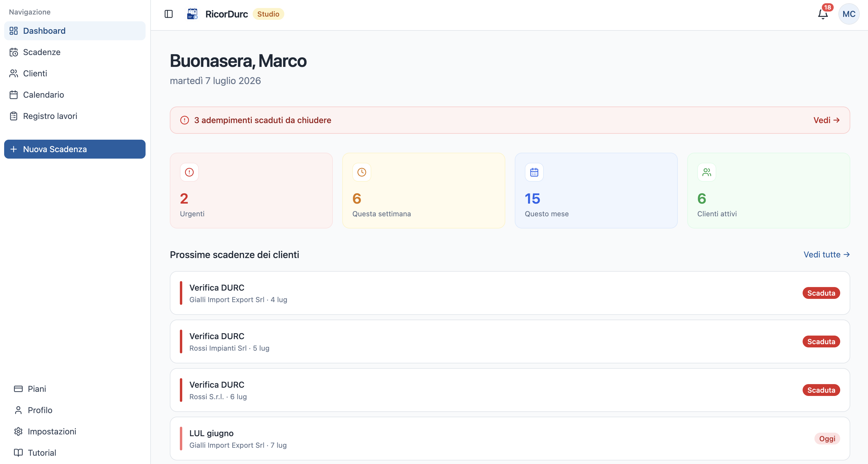This screenshot has height=464, width=868.
Task: Click the Studio plan badge
Action: click(268, 14)
